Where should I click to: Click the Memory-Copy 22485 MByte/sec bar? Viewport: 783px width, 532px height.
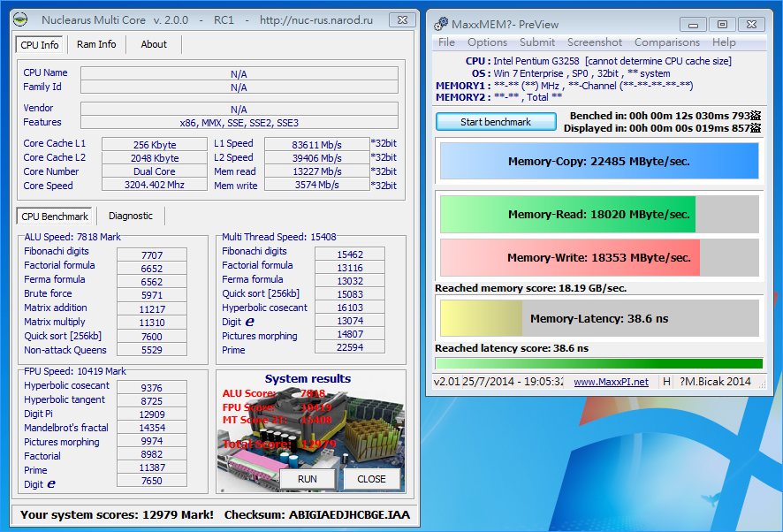point(599,162)
